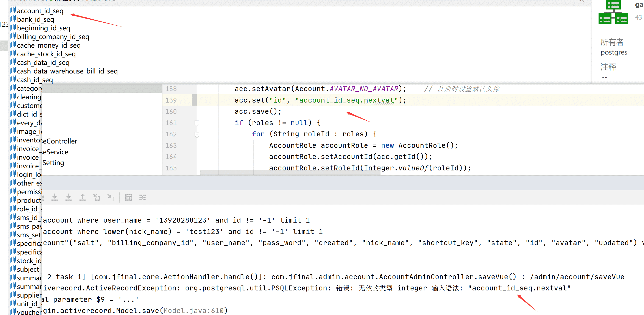Screen dimensions: 644x315
Task: Click the sequence icon beside cache_stock_id_seq
Action: (13, 53)
